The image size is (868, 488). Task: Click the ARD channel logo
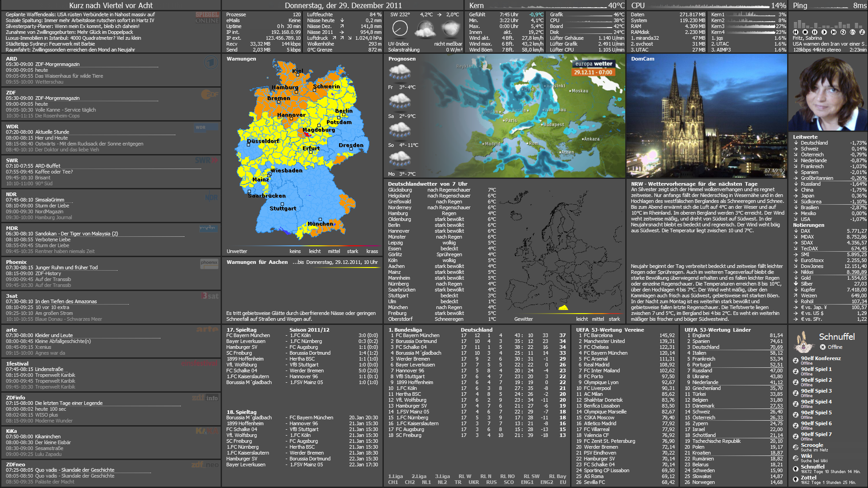[210, 62]
